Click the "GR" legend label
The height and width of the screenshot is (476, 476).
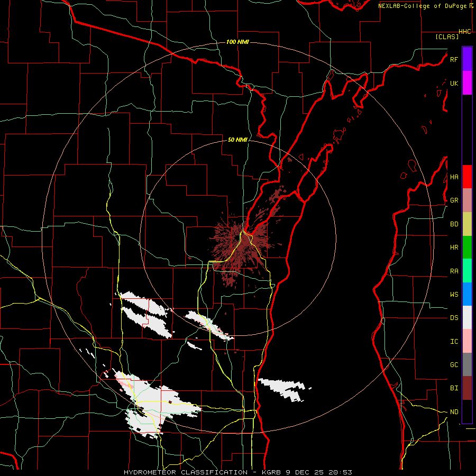[454, 200]
